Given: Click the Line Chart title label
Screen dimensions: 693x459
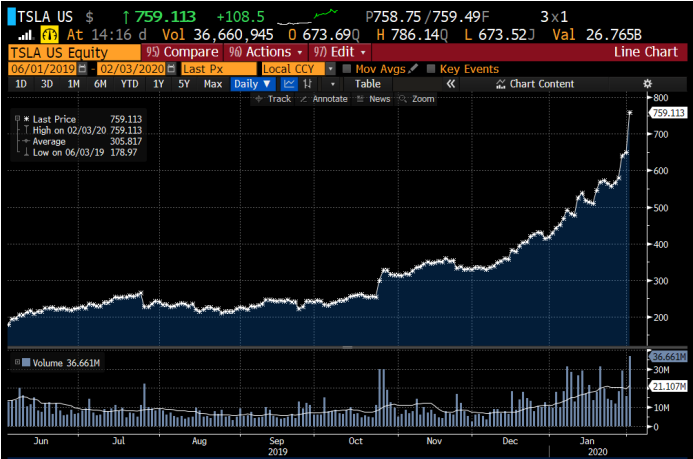Looking at the screenshot, I should point(645,52).
